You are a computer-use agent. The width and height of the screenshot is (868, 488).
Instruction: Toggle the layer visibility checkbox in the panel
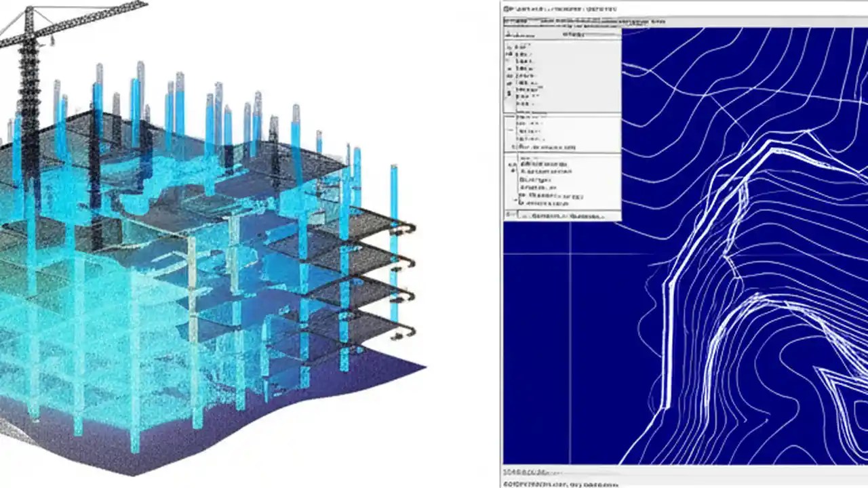pos(509,117)
